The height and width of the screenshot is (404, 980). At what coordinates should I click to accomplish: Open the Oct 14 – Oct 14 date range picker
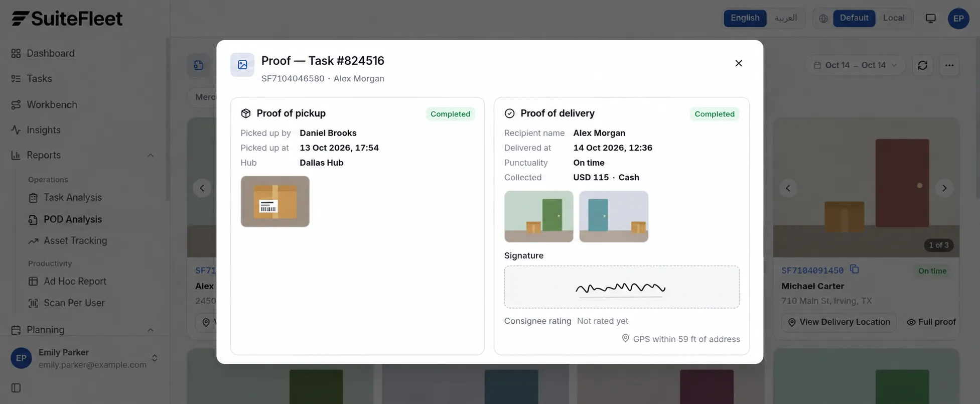[x=855, y=65]
